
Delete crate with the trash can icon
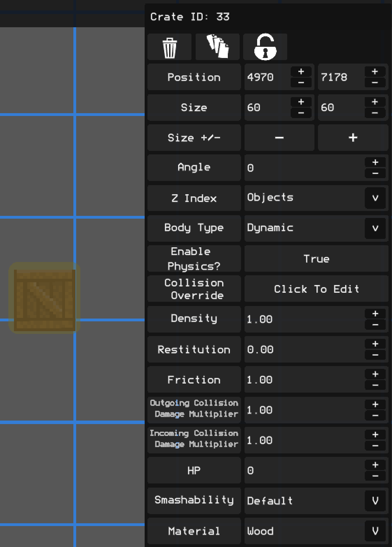[169, 47]
